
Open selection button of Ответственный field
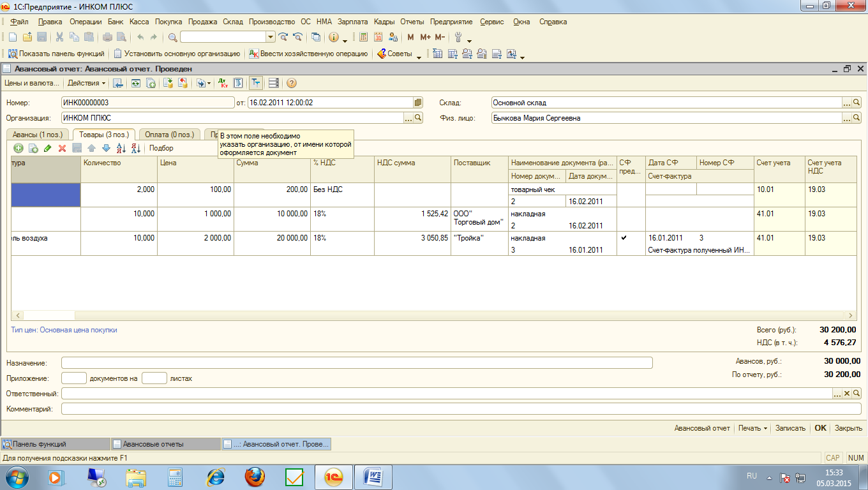pyautogui.click(x=837, y=394)
